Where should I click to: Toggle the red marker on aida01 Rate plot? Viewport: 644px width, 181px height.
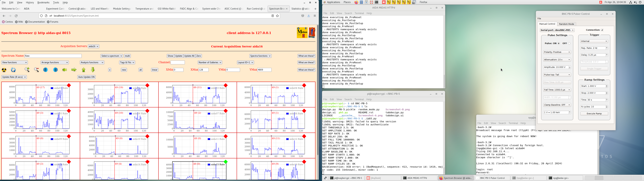(x=69, y=85)
